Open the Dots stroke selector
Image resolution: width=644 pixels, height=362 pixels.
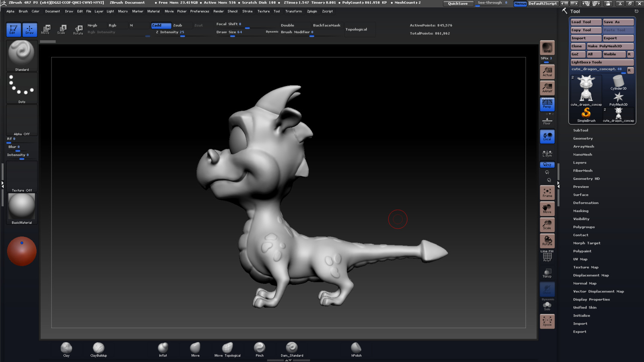tap(22, 88)
